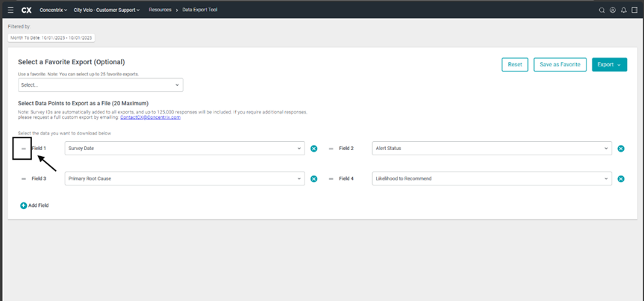This screenshot has width=644, height=301.
Task: Expand City Velo - Customer Support selector
Action: pos(106,10)
